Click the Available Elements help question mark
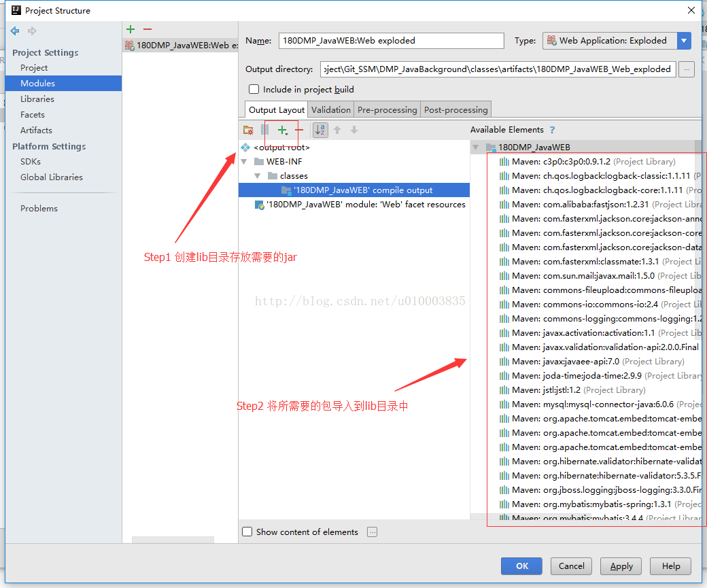The height and width of the screenshot is (588, 707). [552, 130]
